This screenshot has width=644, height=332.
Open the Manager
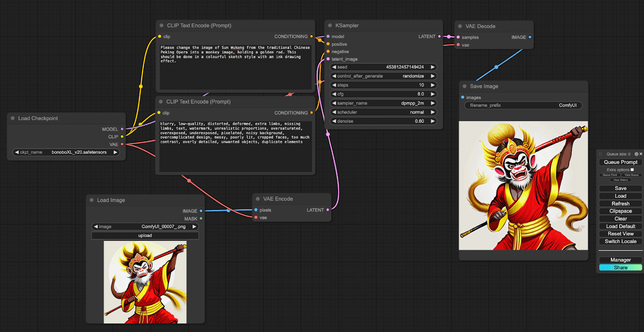click(621, 260)
